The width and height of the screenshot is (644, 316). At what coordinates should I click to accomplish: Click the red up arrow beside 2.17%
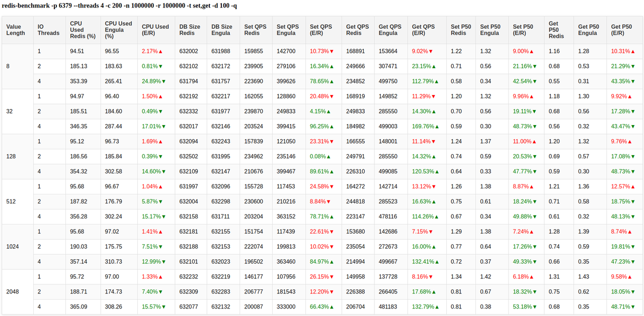pos(160,51)
